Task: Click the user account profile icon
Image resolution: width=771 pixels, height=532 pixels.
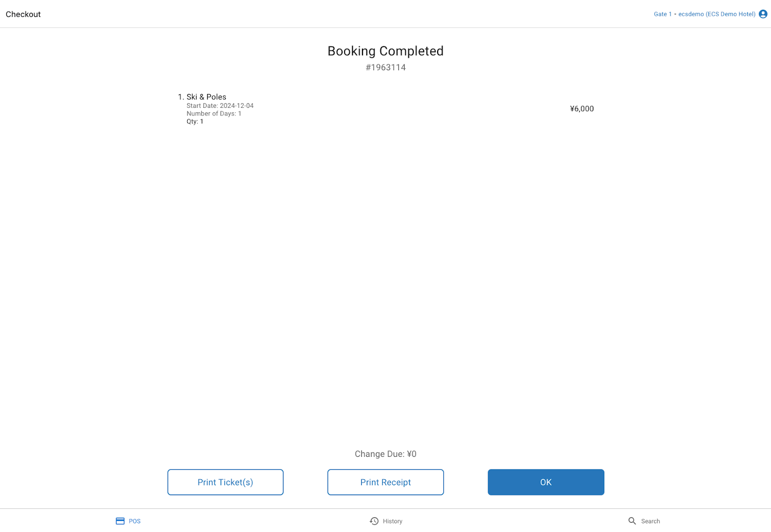Action: pos(763,14)
